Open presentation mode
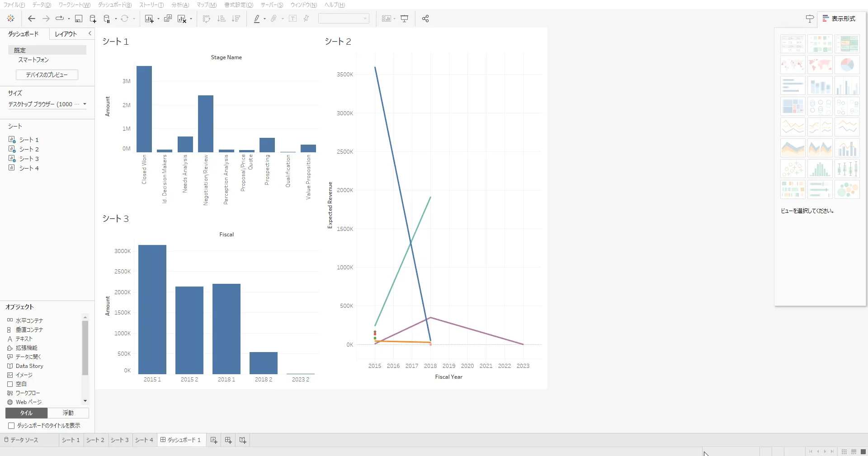 [x=404, y=19]
